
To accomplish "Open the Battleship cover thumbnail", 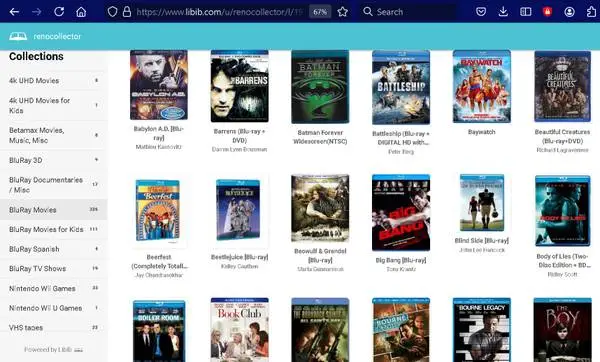I will click(x=401, y=87).
